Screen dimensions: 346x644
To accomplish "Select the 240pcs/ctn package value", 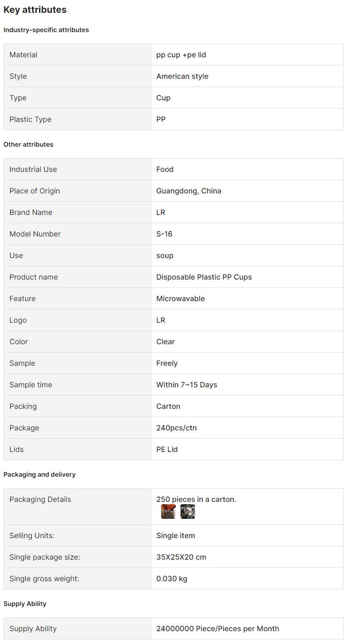I will [x=177, y=428].
